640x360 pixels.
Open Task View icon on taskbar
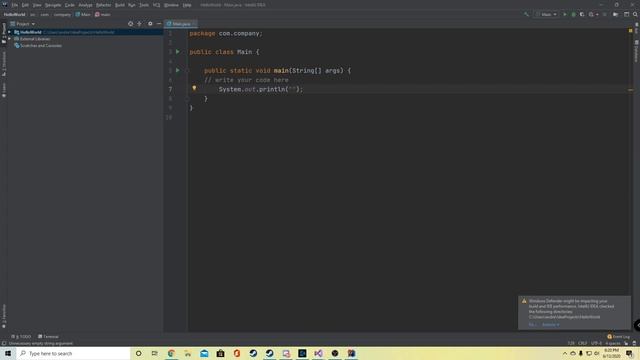155,353
